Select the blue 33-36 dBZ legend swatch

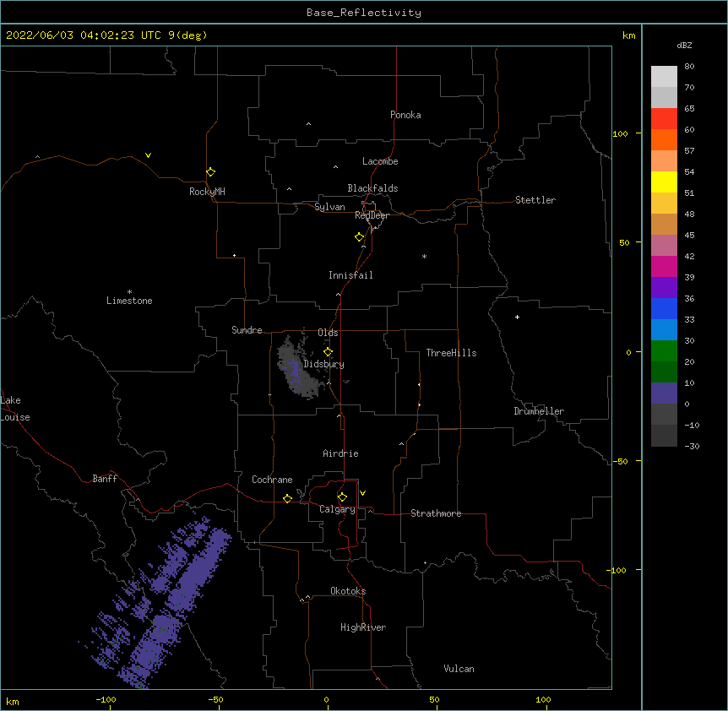(664, 308)
